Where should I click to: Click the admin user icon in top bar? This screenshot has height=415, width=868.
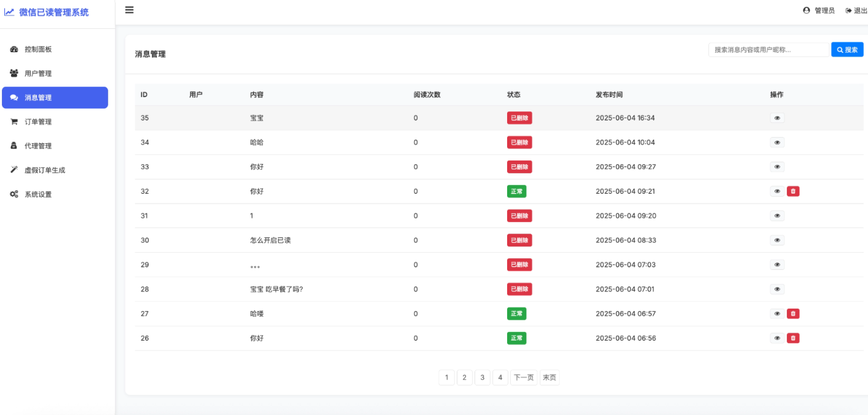[x=806, y=10]
